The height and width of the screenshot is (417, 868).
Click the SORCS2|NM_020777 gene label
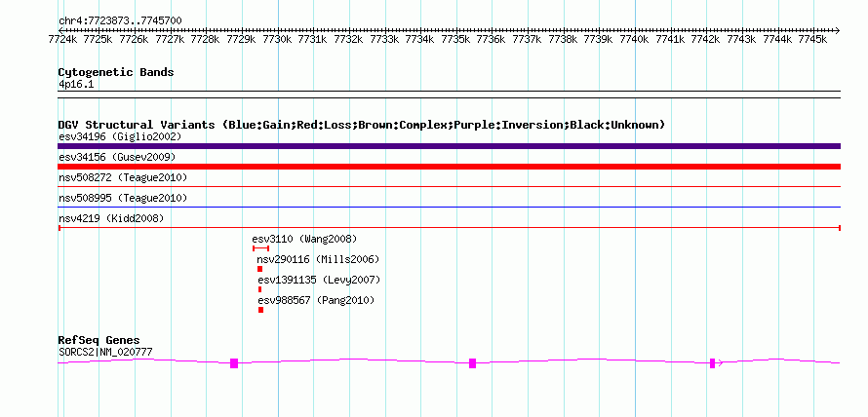(105, 352)
